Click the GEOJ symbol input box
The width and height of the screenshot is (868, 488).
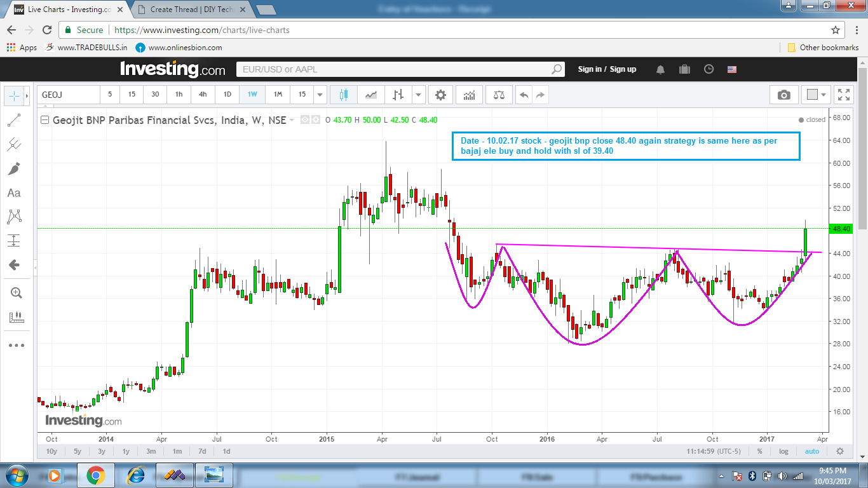point(69,95)
